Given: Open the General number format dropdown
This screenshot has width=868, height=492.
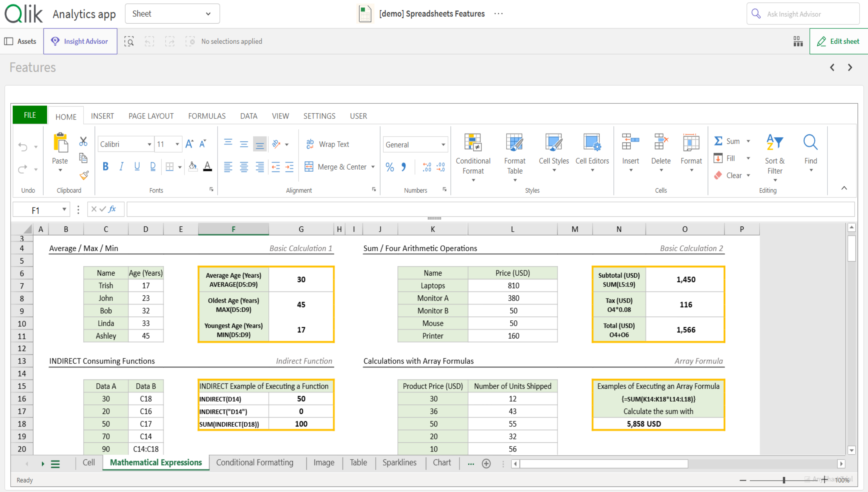Looking at the screenshot, I should (415, 145).
